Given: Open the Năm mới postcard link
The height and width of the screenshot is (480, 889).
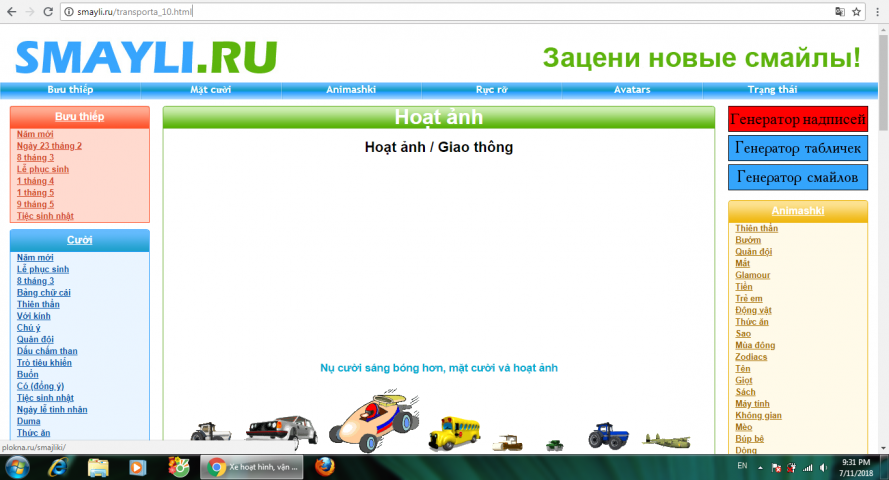Looking at the screenshot, I should [35, 134].
